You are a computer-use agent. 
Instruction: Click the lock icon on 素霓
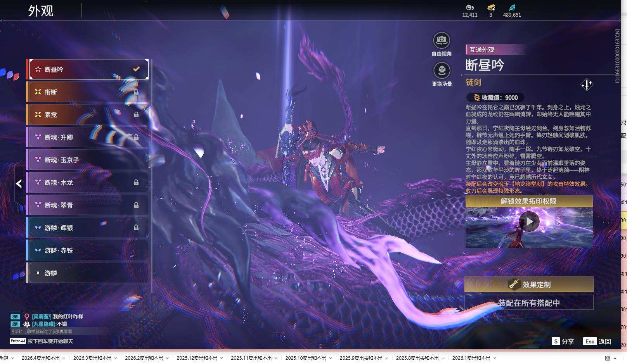click(x=136, y=114)
